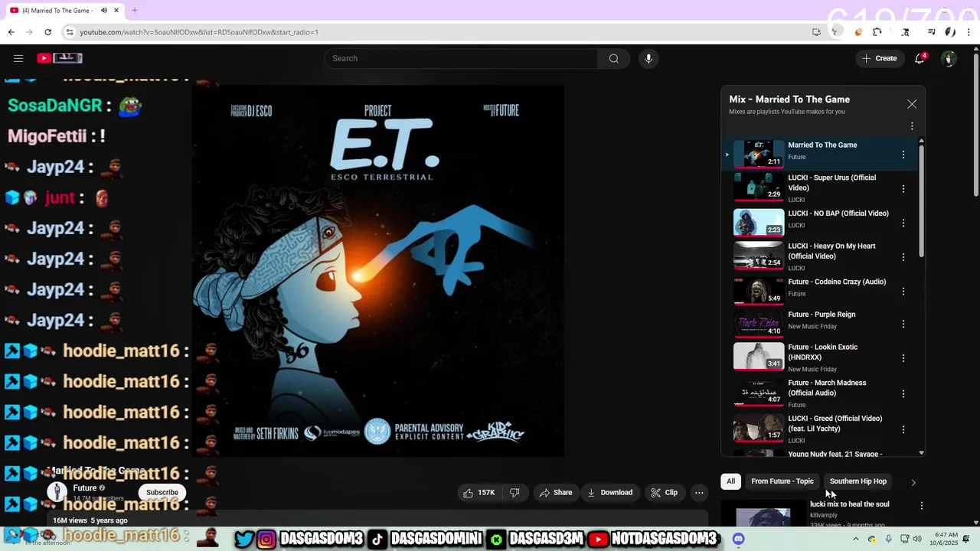Focus the YouTube search field

(462, 58)
